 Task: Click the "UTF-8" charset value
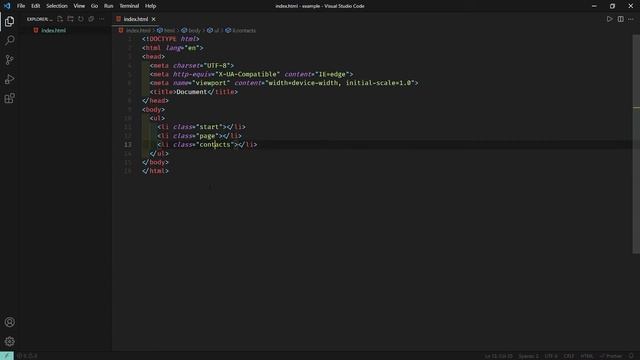[x=216, y=65]
